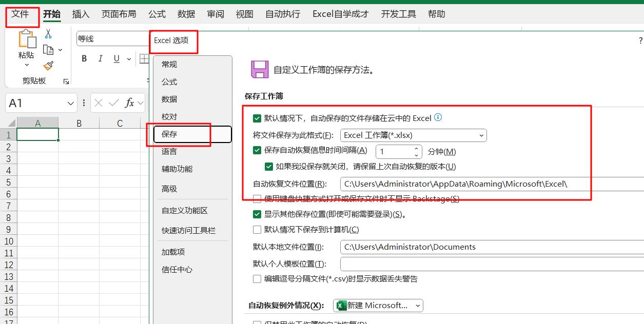Toggle Underline formatting
644x324 pixels.
[116, 58]
